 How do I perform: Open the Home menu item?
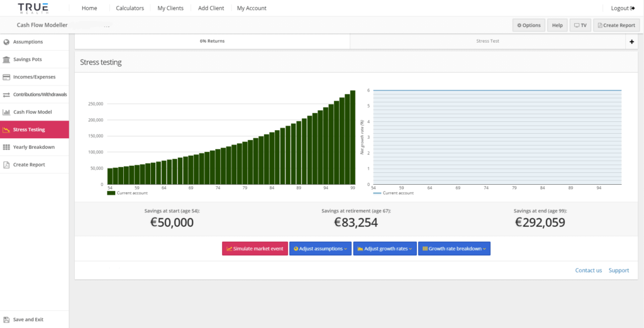[x=89, y=8]
